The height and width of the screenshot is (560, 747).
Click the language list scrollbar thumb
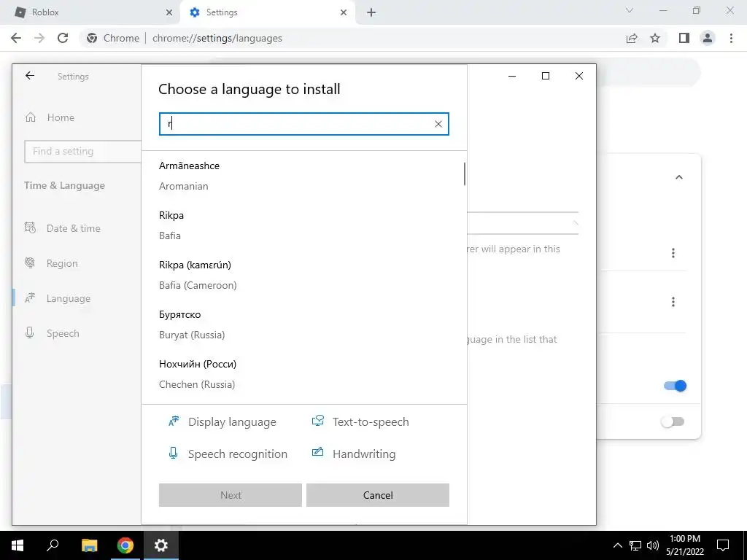click(465, 174)
